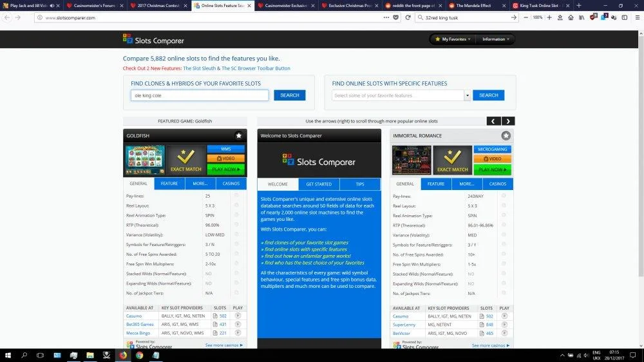This screenshot has width=644, height=362.
Task: Toggle No. of Free Spins selector in Goldfish card
Action: [x=236, y=254]
